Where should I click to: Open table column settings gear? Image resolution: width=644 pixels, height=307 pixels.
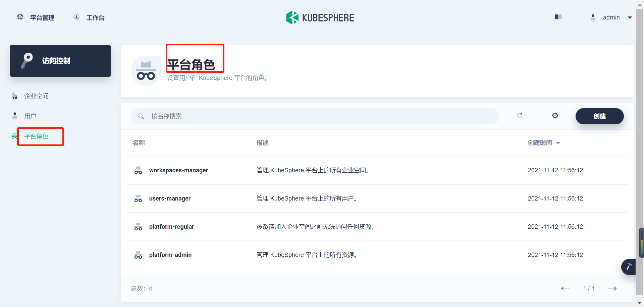click(x=555, y=116)
